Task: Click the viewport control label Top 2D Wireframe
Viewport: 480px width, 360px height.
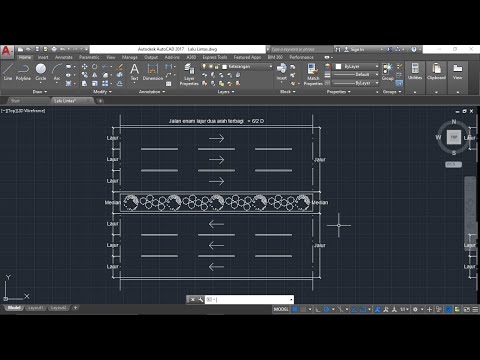Action: (x=23, y=111)
